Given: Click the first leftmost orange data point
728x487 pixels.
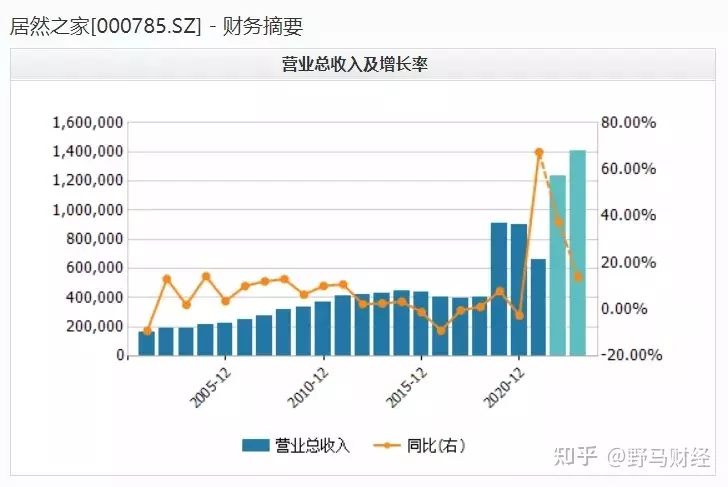Looking at the screenshot, I should [x=147, y=331].
